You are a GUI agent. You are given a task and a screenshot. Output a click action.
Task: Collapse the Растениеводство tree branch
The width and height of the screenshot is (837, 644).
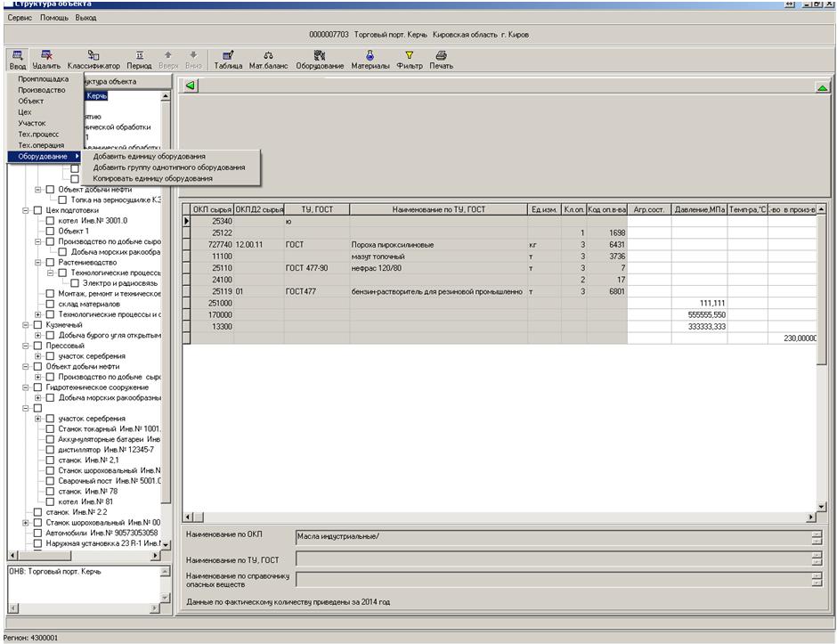coord(38,263)
